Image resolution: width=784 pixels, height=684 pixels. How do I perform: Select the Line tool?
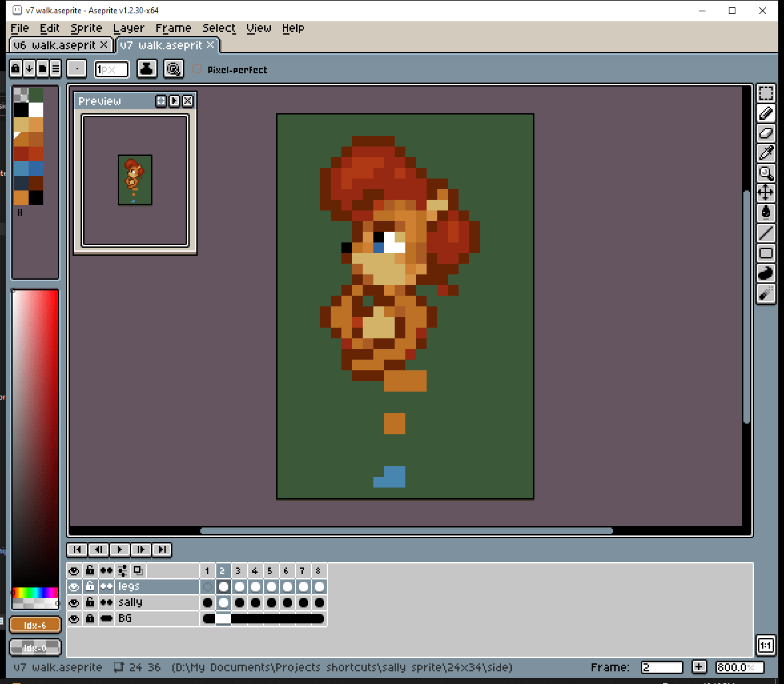click(x=766, y=233)
